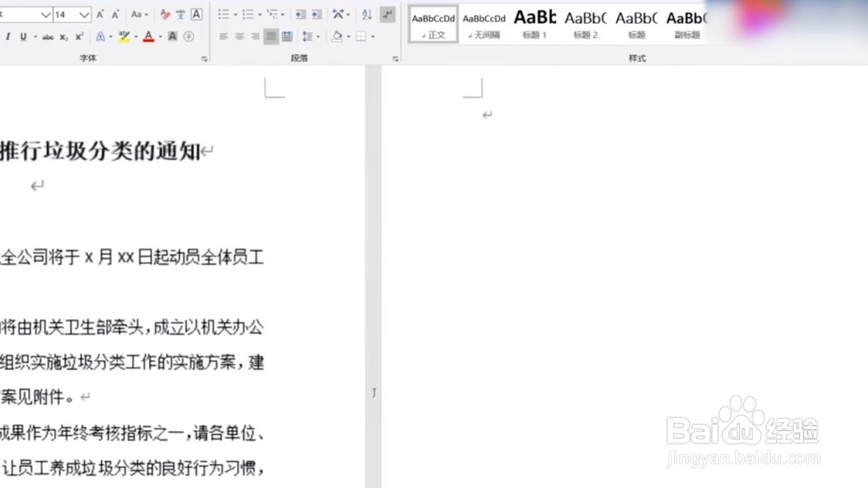The image size is (868, 488).
Task: Place cursor at end of title 通知
Action: (201, 151)
